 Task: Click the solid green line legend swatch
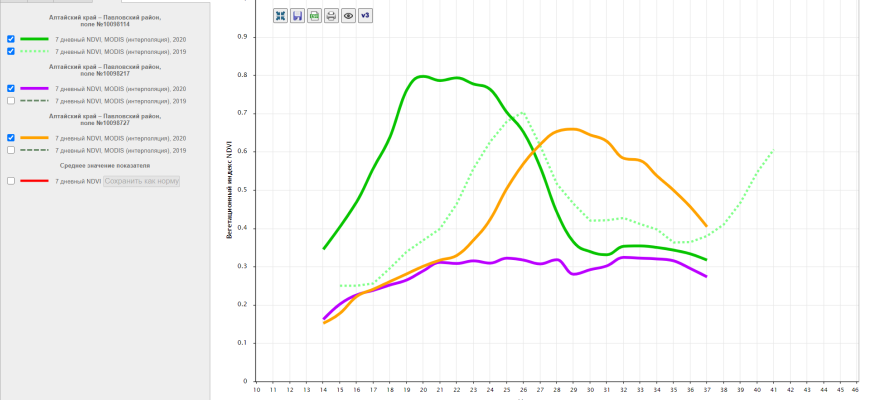tap(35, 39)
